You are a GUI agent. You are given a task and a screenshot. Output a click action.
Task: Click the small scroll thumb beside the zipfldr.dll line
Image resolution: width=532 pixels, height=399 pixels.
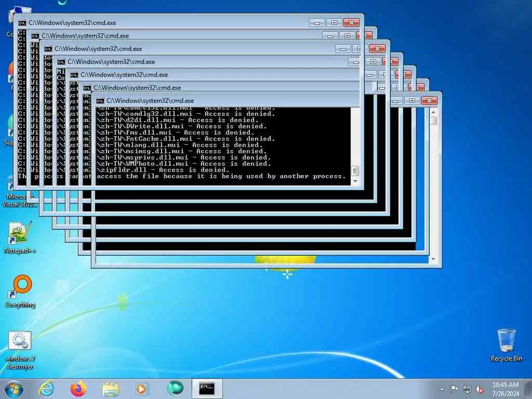pos(355,170)
